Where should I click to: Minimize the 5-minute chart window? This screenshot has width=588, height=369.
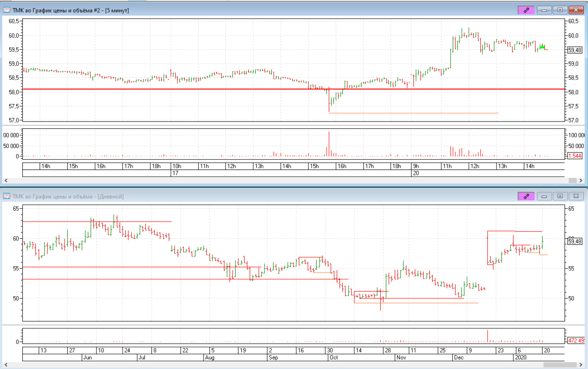pos(544,10)
